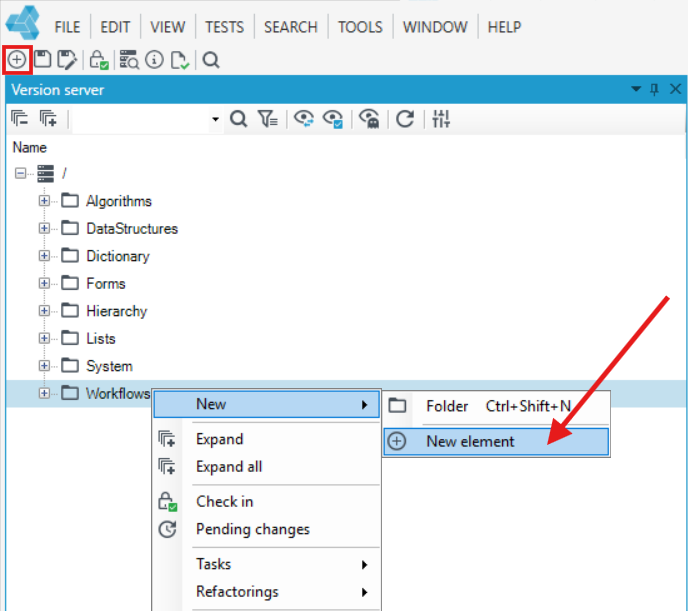This screenshot has width=688, height=611.
Task: Open the TESTS menu
Action: 224,27
